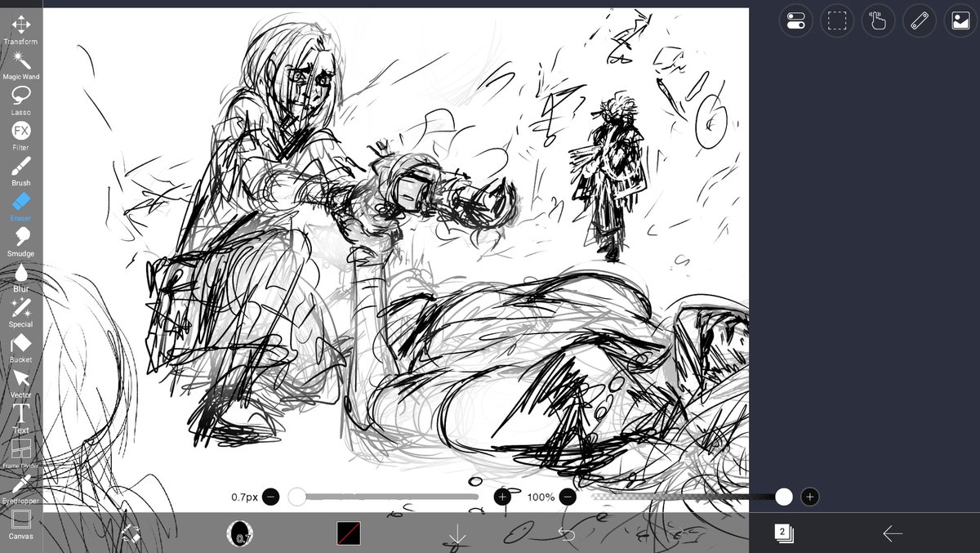Click the 100% opacity slider handle
Viewport: 980px width, 553px height.
coord(782,497)
